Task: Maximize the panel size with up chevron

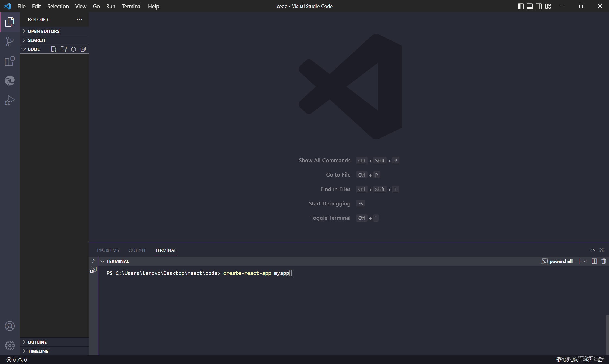Action: (x=592, y=250)
